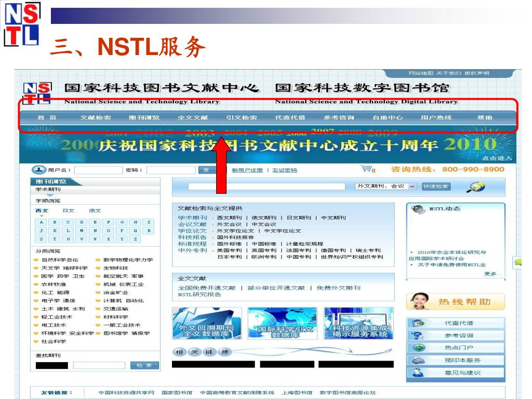
Task: Select letter A in alphabetical browse
Action: point(42,222)
